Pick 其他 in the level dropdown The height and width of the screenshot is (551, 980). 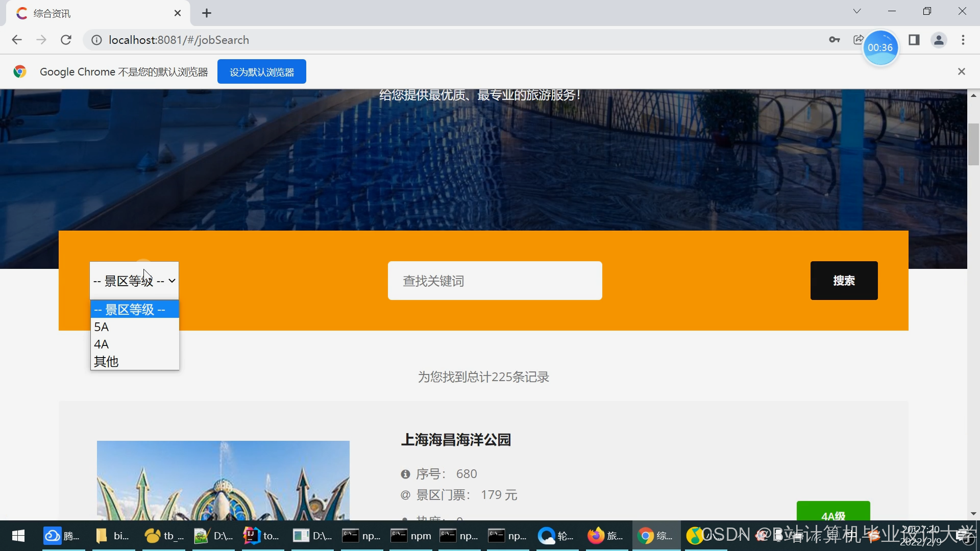[134, 362]
